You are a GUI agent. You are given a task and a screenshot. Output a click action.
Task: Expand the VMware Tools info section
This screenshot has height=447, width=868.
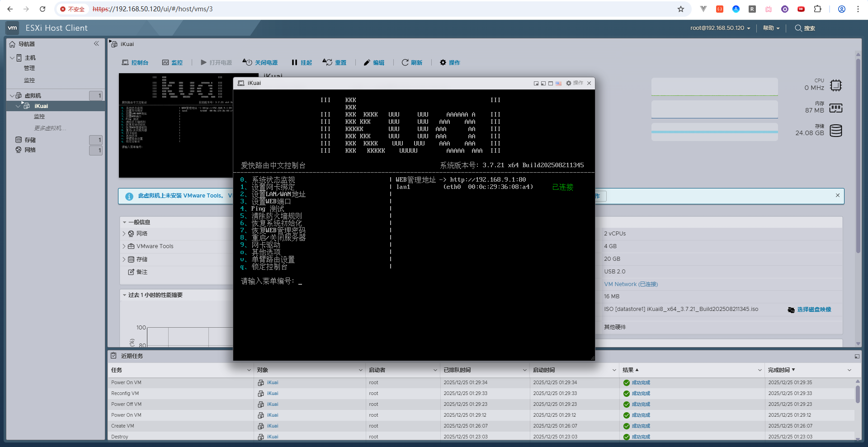coord(124,246)
